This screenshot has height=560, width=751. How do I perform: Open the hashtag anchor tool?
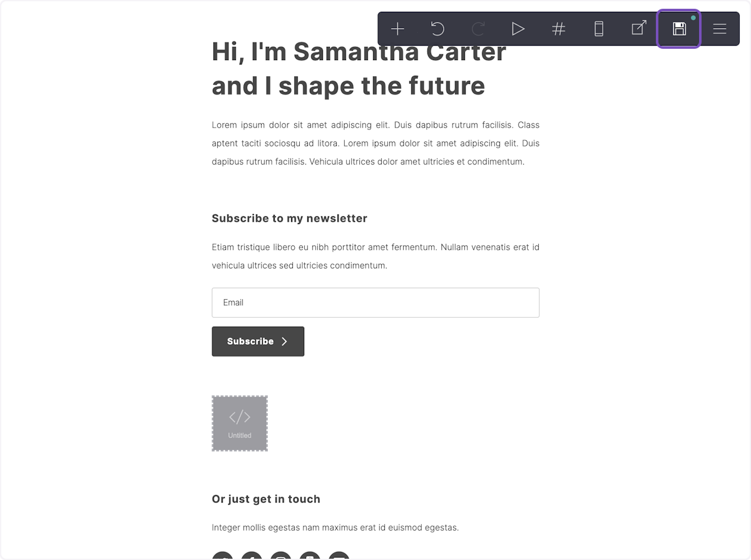558,29
